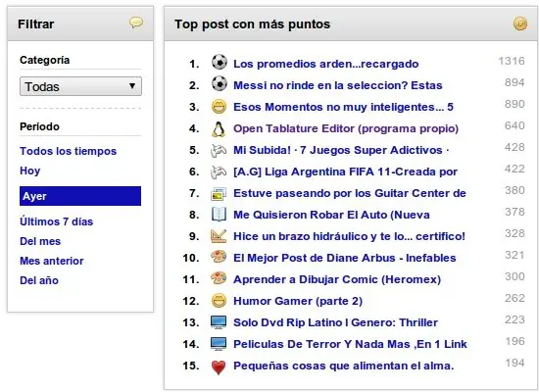Click the 194 points value
The image size is (539, 392).
coord(514,363)
